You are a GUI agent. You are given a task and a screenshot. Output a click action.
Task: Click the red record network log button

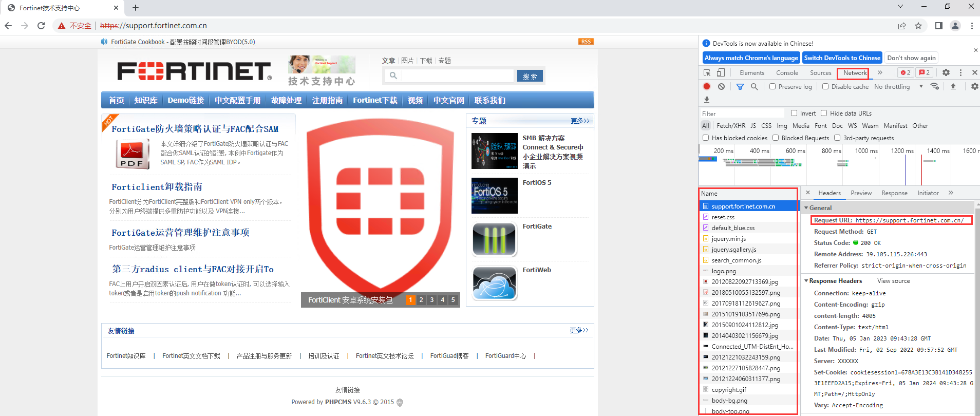tap(707, 87)
